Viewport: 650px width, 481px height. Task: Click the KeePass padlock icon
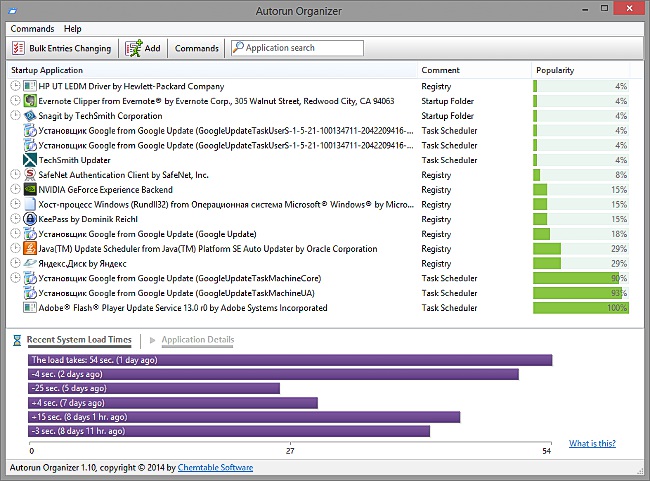(x=30, y=218)
